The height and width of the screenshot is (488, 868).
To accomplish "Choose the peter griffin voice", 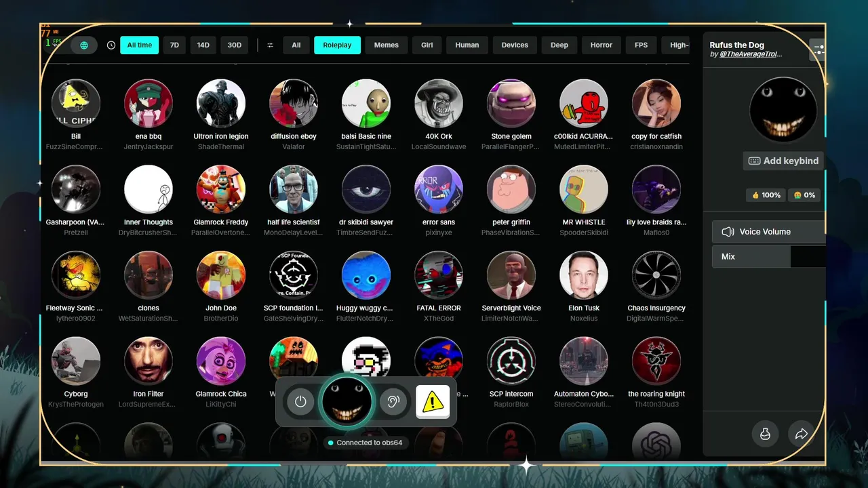I will click(511, 189).
